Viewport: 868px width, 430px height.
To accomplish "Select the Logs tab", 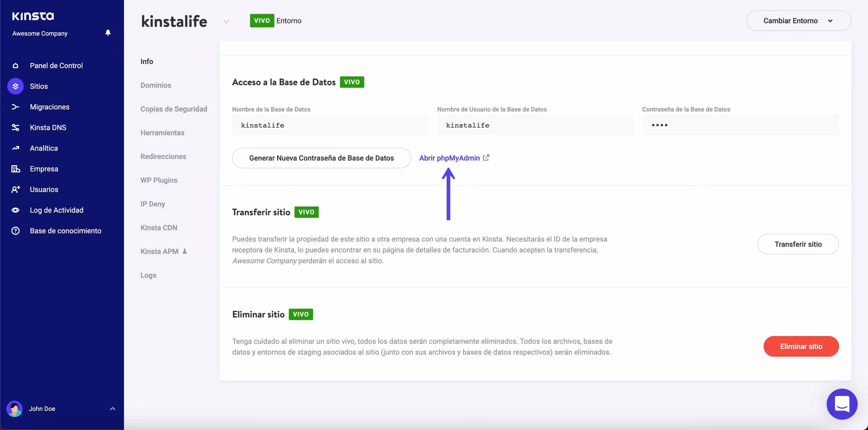I will pyautogui.click(x=148, y=275).
